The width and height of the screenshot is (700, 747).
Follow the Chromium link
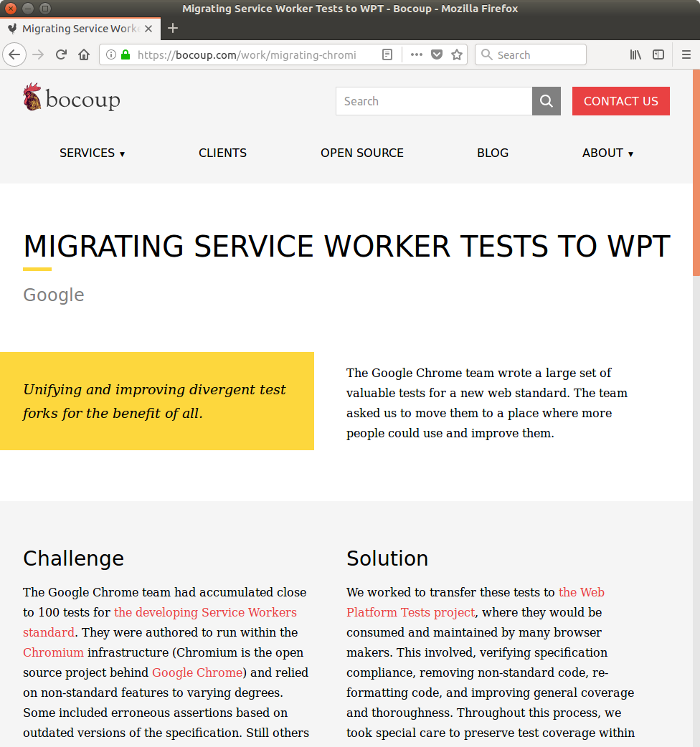tap(53, 652)
